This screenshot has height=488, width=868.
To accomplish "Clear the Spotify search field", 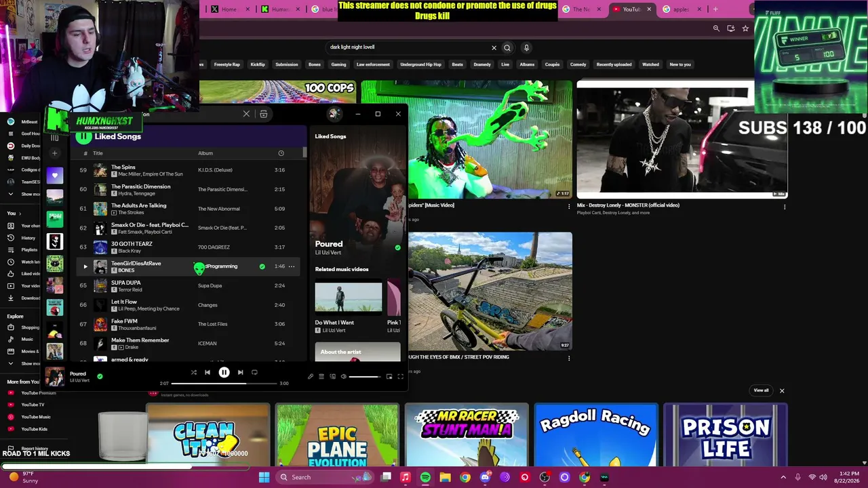I will pyautogui.click(x=246, y=114).
